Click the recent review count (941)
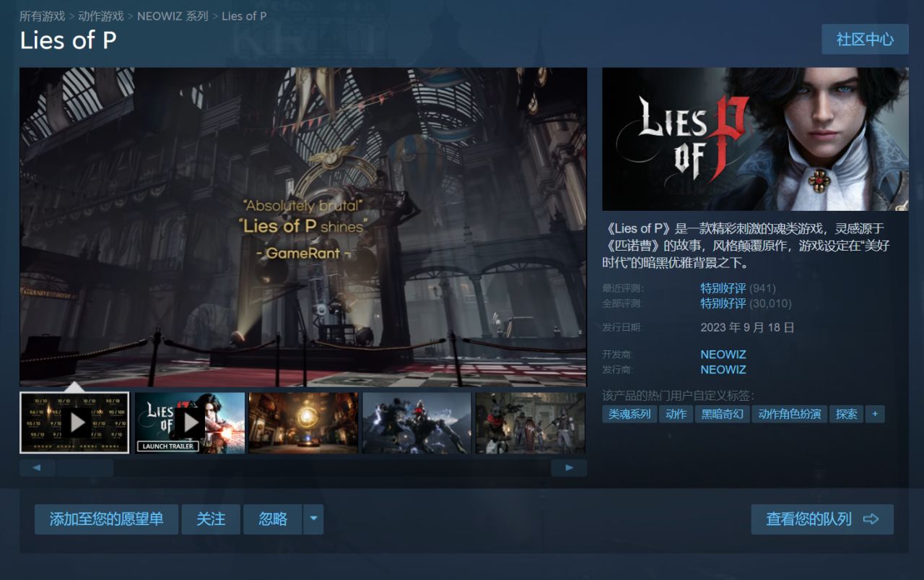924x580 pixels. (763, 288)
